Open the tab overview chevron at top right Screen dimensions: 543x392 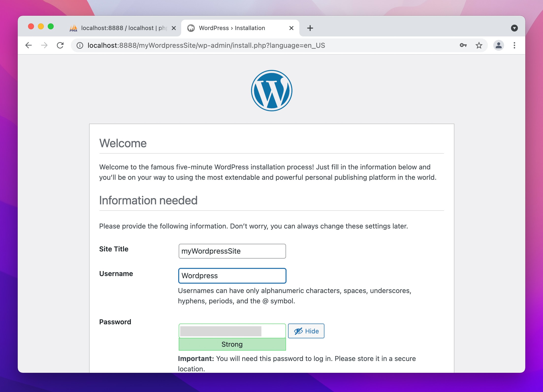coord(514,28)
